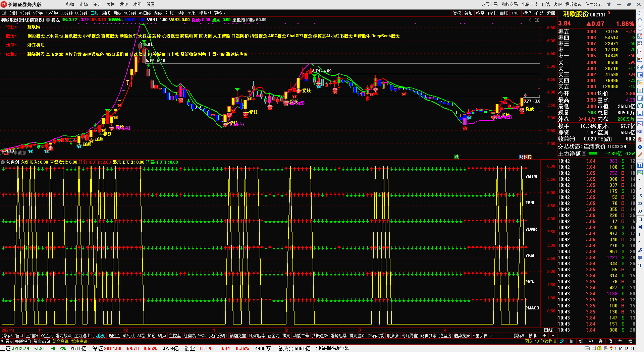Click 证券交易 in the title bar
The height and width of the screenshot is (352, 644).
[x=489, y=4]
